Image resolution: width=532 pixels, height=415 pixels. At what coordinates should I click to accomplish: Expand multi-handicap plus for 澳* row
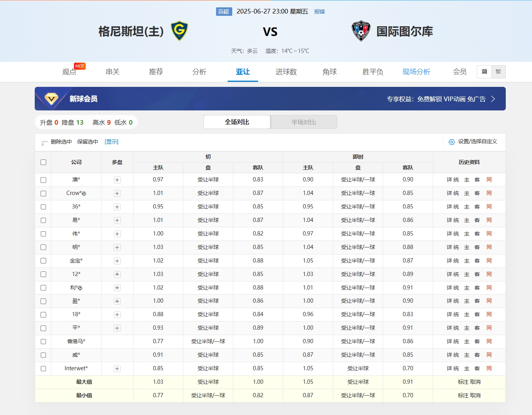point(117,180)
